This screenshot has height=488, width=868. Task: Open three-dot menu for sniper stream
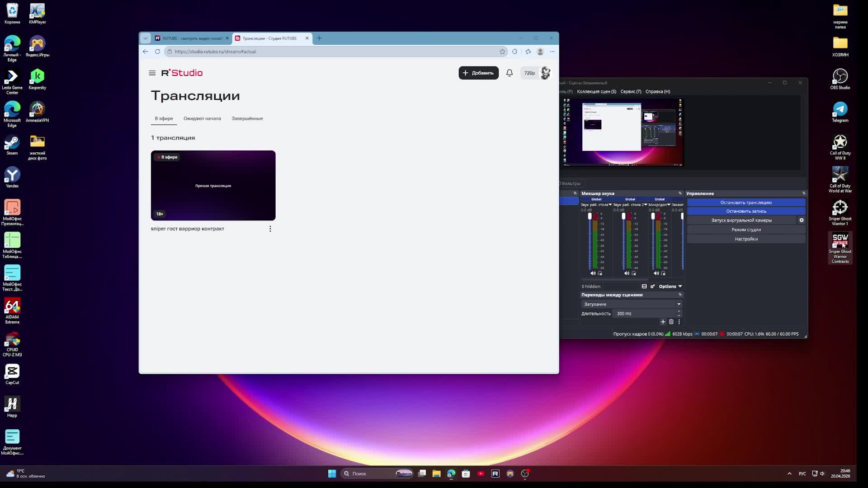click(270, 229)
